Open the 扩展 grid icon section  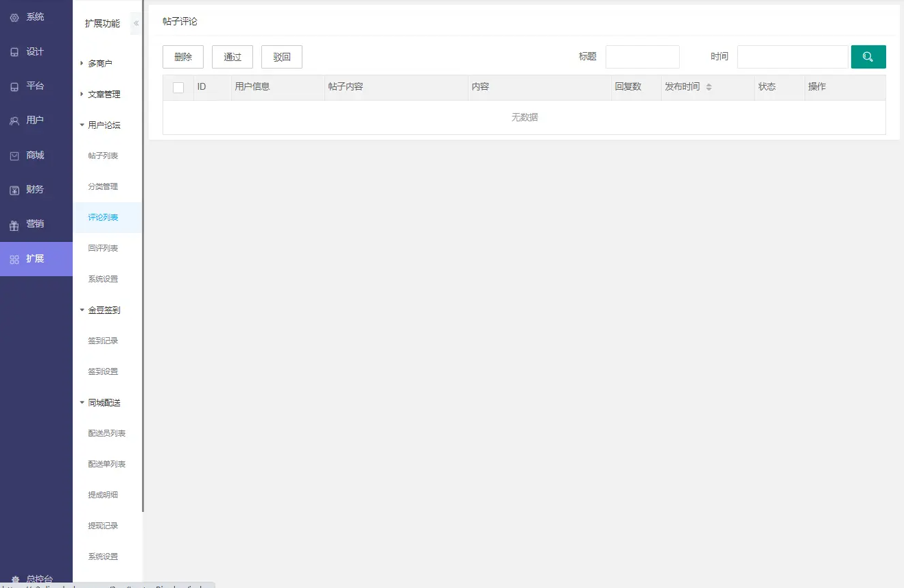tap(14, 259)
